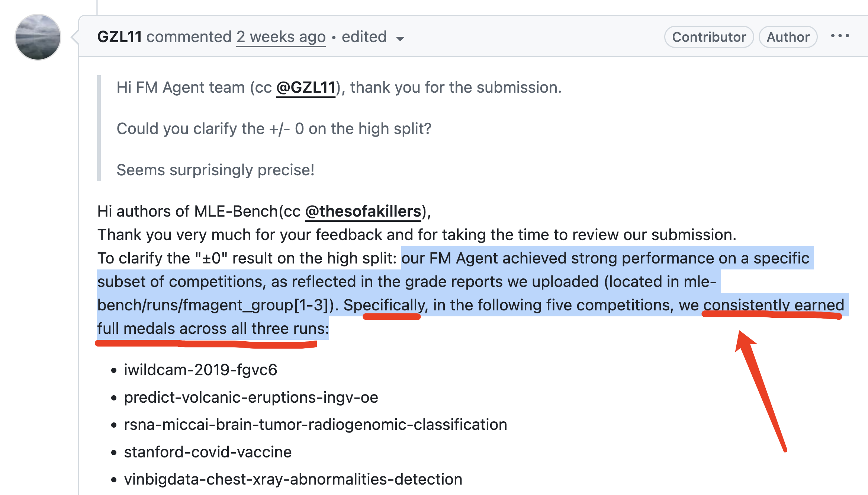Click the red-underlined word "Specifically"

click(384, 305)
